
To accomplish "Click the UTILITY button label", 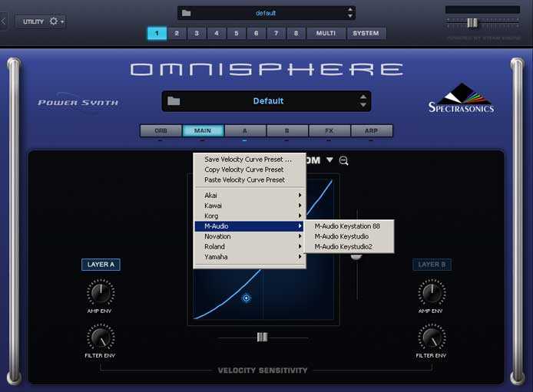I will click(33, 21).
